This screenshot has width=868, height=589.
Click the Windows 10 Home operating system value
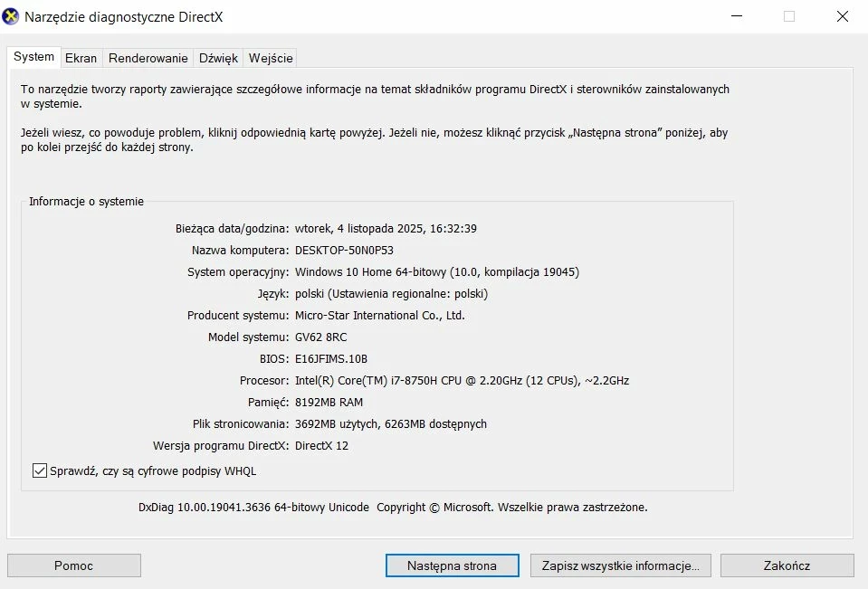(x=436, y=272)
